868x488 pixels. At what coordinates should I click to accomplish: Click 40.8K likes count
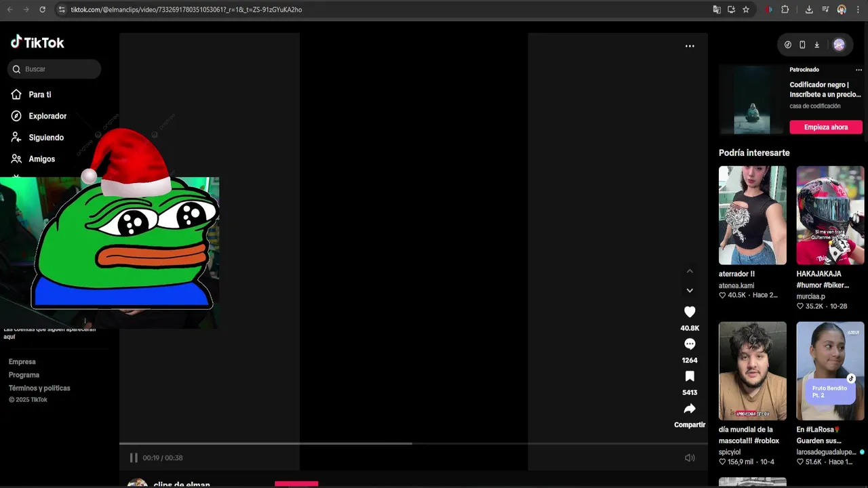(690, 328)
